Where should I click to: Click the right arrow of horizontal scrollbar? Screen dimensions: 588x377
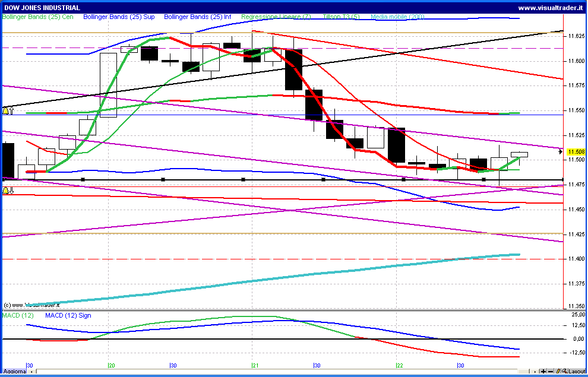[x=536, y=372]
